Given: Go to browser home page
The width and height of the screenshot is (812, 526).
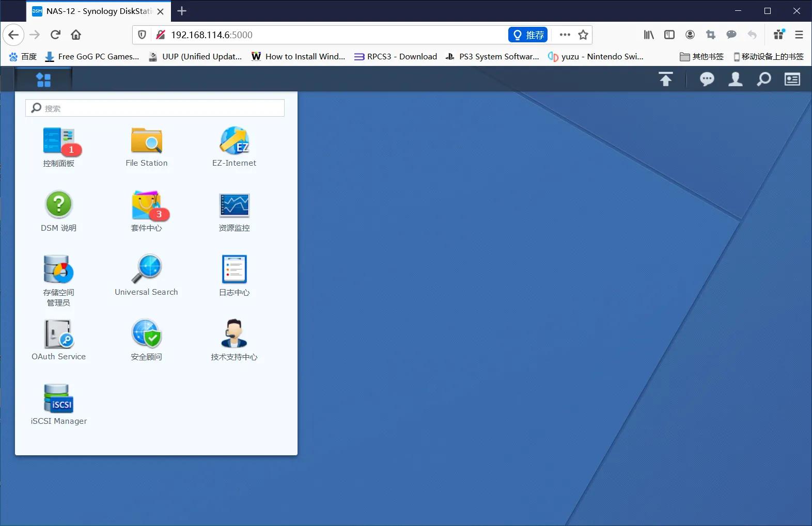Looking at the screenshot, I should [76, 35].
